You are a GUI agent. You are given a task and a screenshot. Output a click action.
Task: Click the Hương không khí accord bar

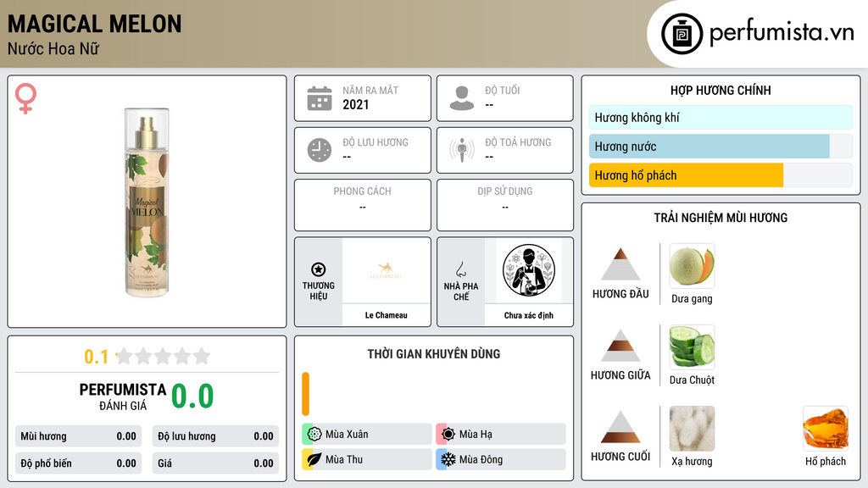pyautogui.click(x=721, y=117)
